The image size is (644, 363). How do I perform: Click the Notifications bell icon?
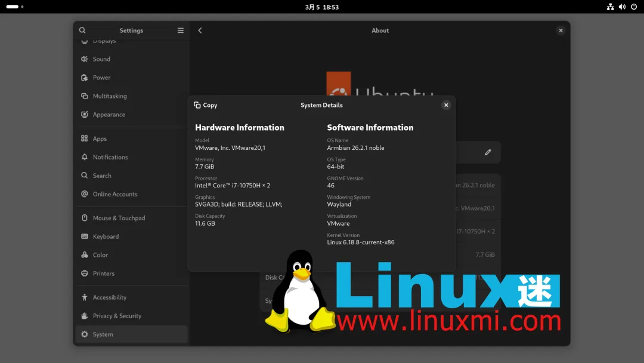pos(85,157)
